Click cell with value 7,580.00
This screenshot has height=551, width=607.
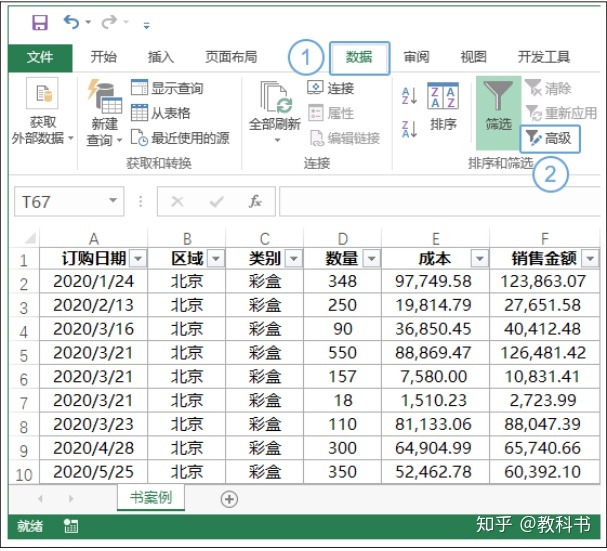tap(436, 377)
